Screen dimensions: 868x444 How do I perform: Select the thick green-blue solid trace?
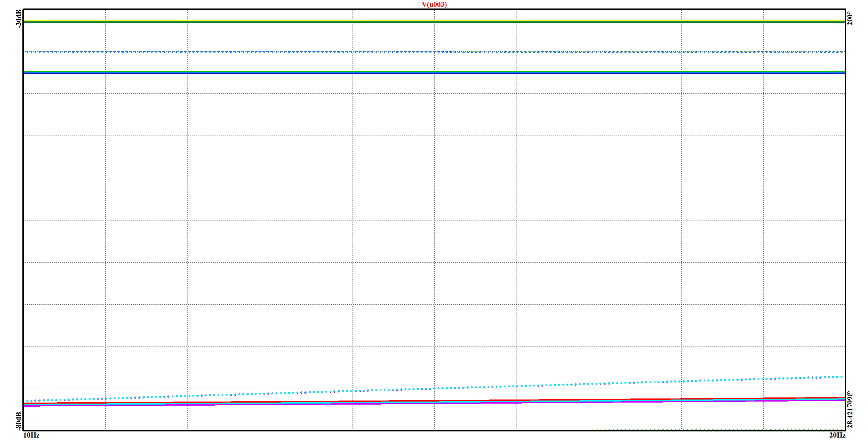pos(340,72)
